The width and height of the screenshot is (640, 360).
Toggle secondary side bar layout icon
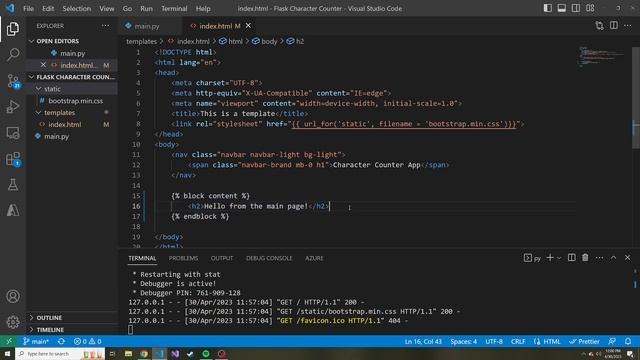(x=576, y=8)
